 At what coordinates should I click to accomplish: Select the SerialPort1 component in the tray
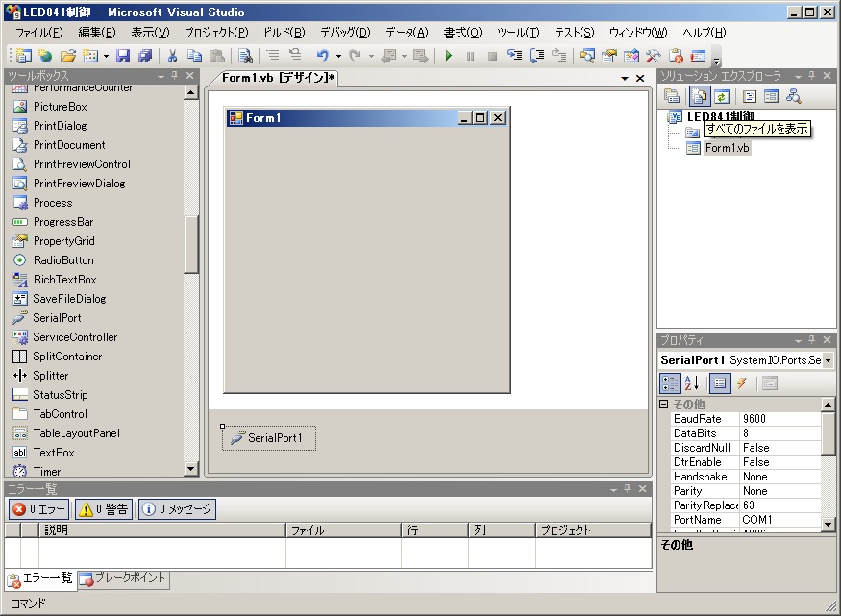click(x=269, y=438)
